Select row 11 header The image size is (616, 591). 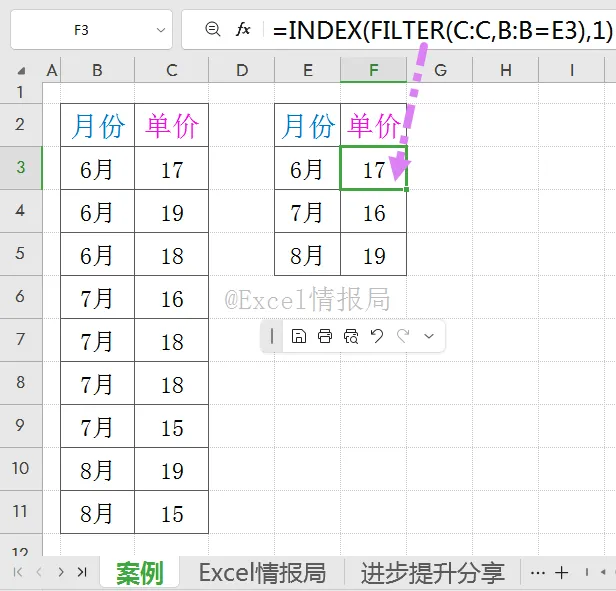(21, 512)
